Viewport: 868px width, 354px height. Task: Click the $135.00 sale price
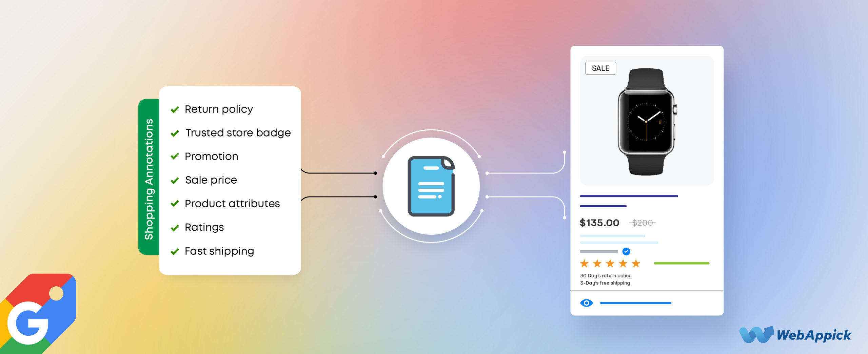(x=599, y=223)
